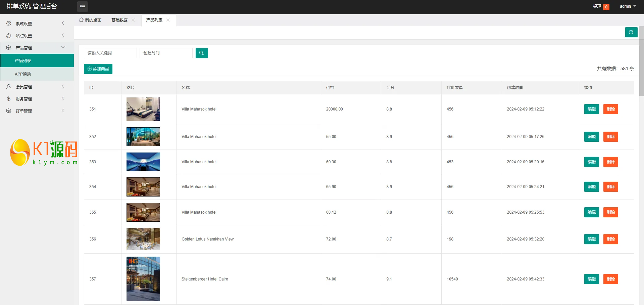This screenshot has height=305, width=644.
Task: Expand the 站点设置 sidebar menu
Action: click(x=37, y=36)
